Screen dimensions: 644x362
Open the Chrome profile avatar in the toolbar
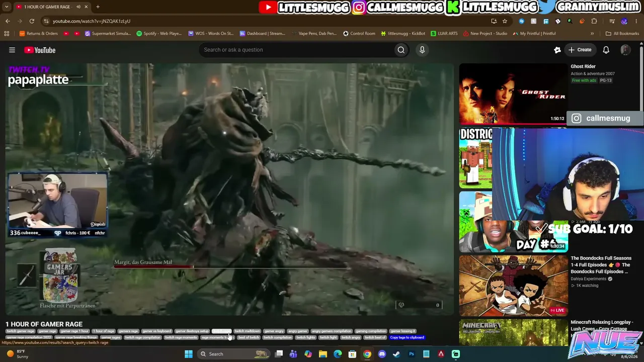624,21
